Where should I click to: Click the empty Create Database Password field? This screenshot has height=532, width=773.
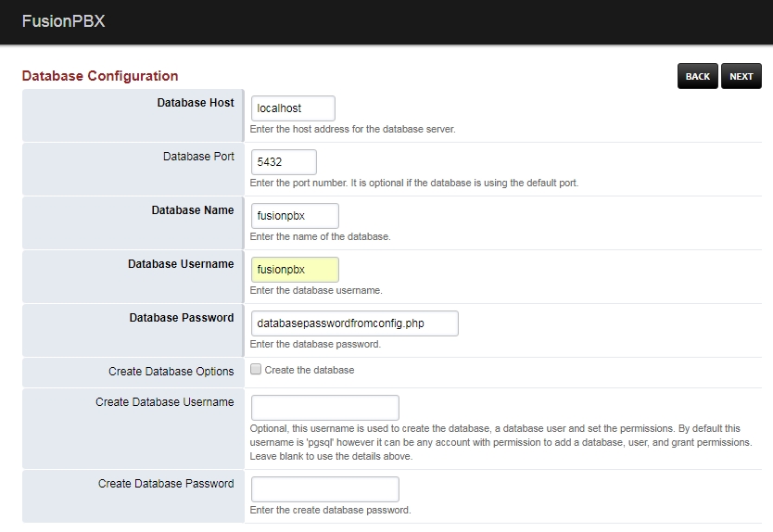[x=324, y=489]
